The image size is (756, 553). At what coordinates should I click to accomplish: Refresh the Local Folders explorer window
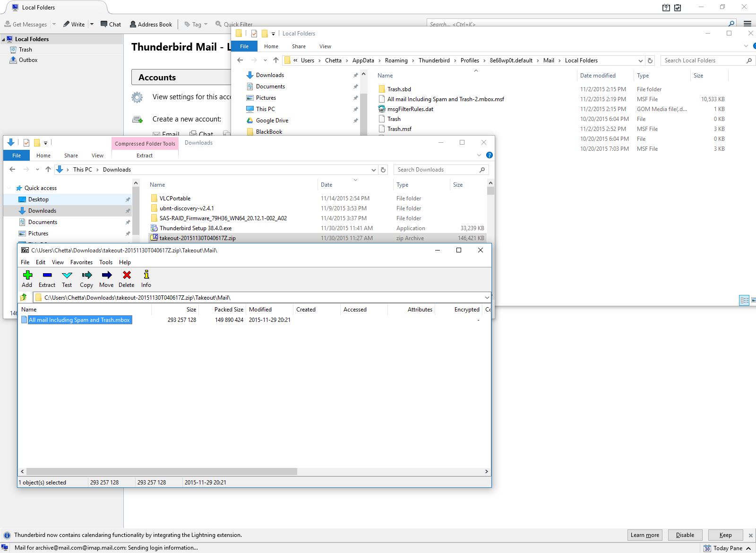point(650,60)
